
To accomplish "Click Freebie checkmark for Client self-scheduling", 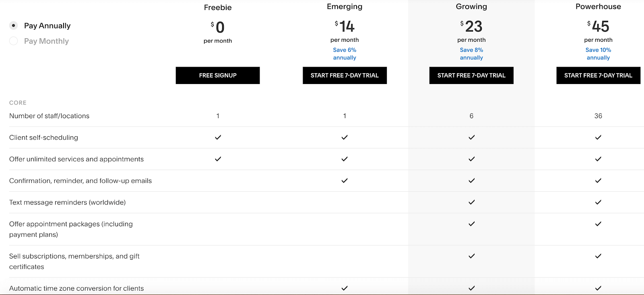I will click(218, 137).
